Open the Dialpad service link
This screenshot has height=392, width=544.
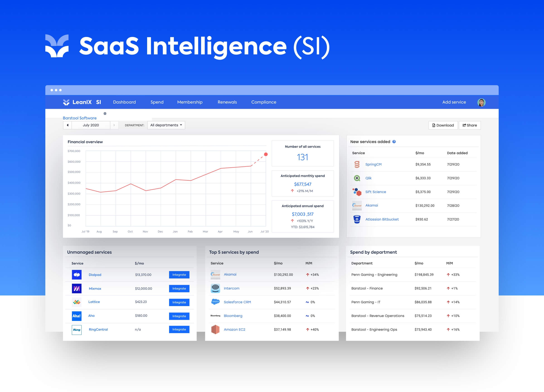click(95, 275)
